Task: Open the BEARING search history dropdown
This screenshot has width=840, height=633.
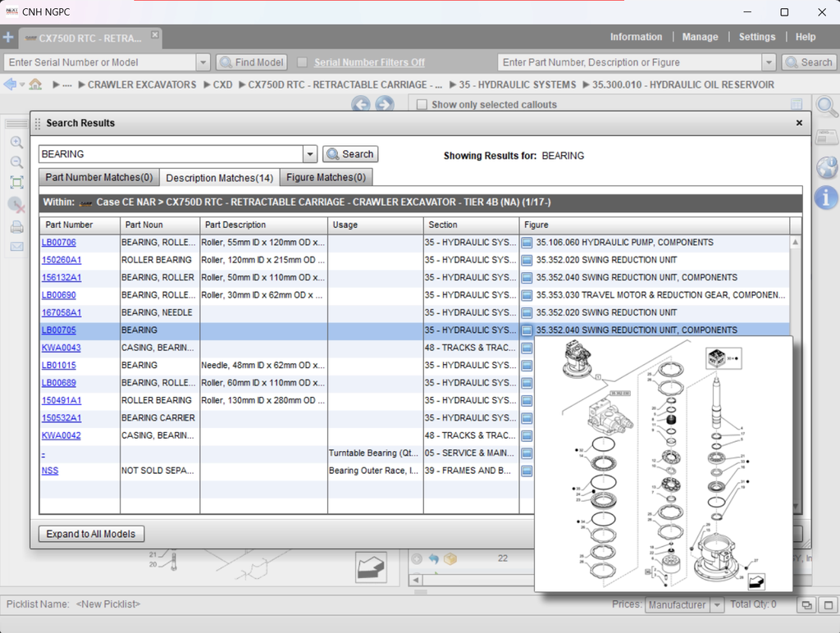Action: 310,154
